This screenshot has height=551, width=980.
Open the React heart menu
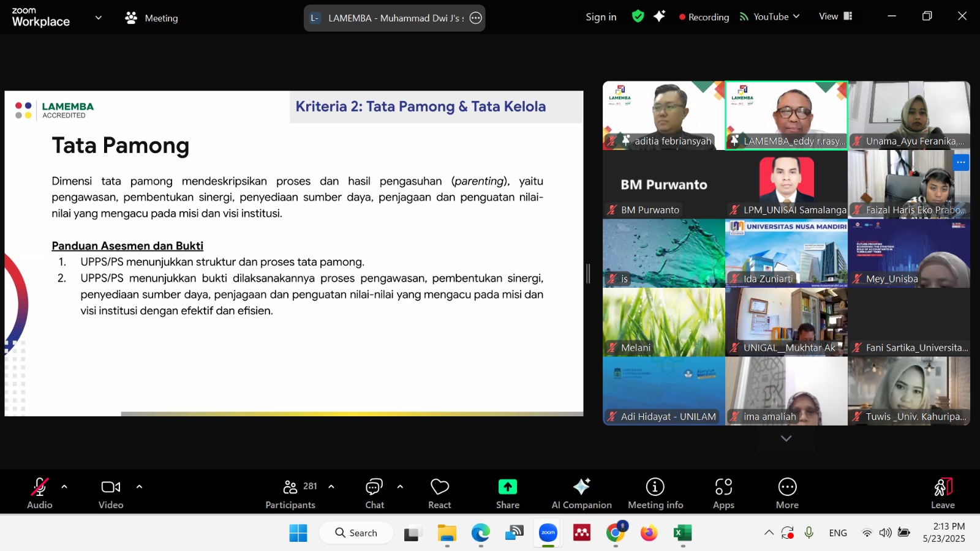pyautogui.click(x=440, y=493)
